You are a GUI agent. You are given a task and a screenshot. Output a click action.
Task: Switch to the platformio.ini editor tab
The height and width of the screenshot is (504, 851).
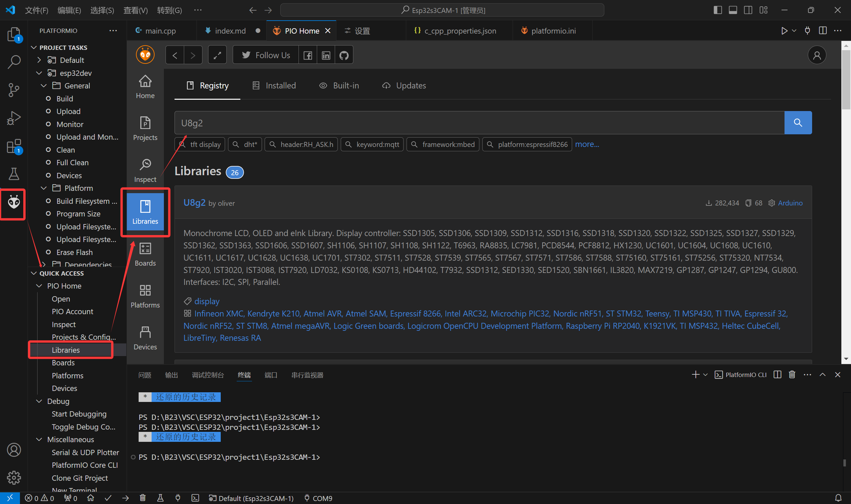pyautogui.click(x=553, y=31)
